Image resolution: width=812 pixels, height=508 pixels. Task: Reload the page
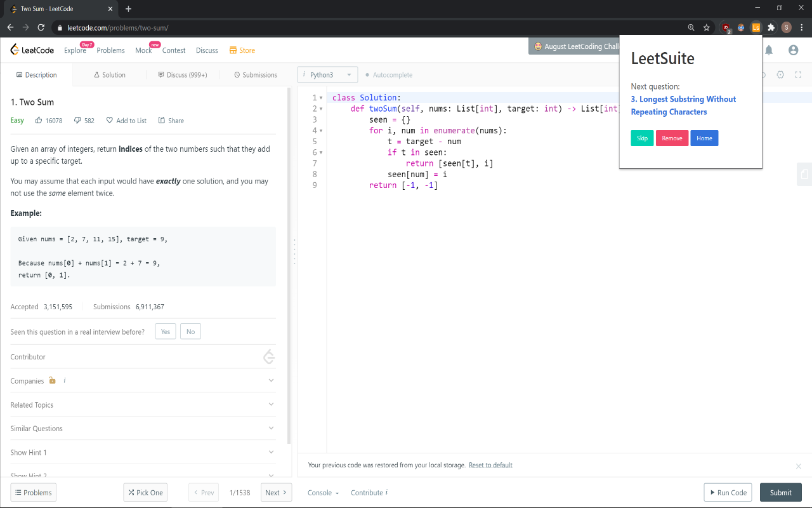(x=41, y=28)
